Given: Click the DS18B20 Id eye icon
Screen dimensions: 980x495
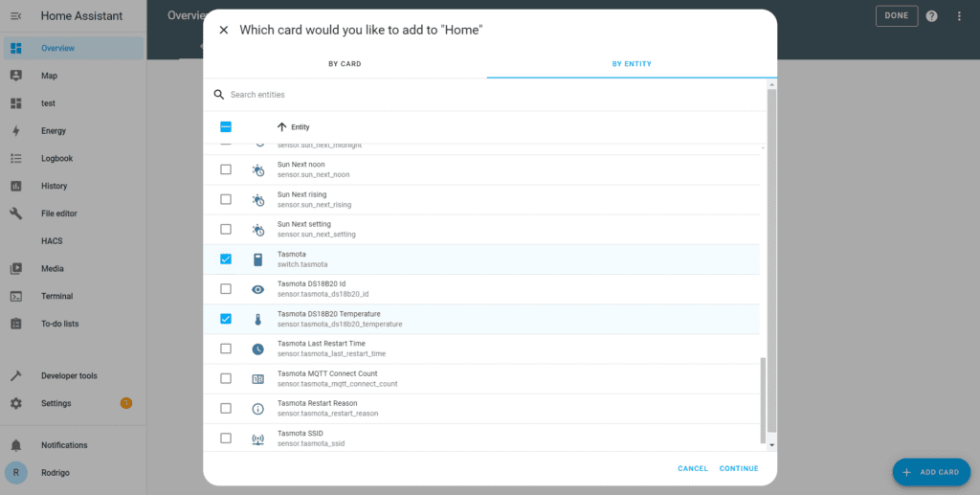Looking at the screenshot, I should point(258,289).
